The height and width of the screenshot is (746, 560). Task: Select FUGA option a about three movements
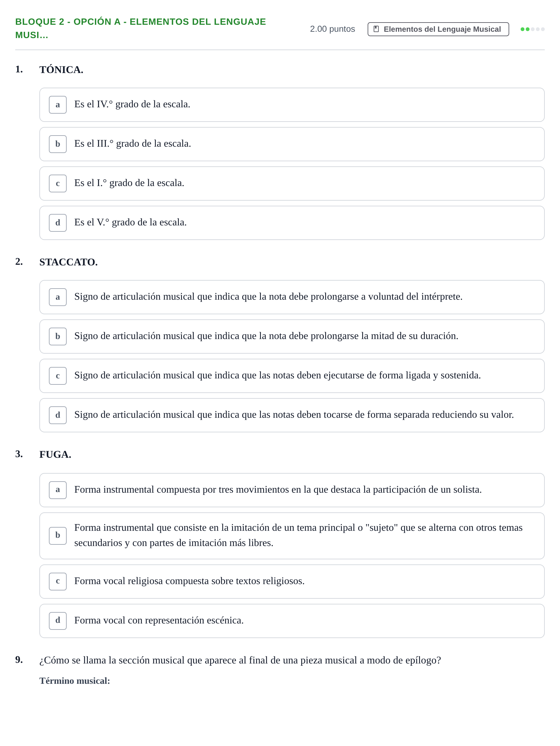[292, 490]
